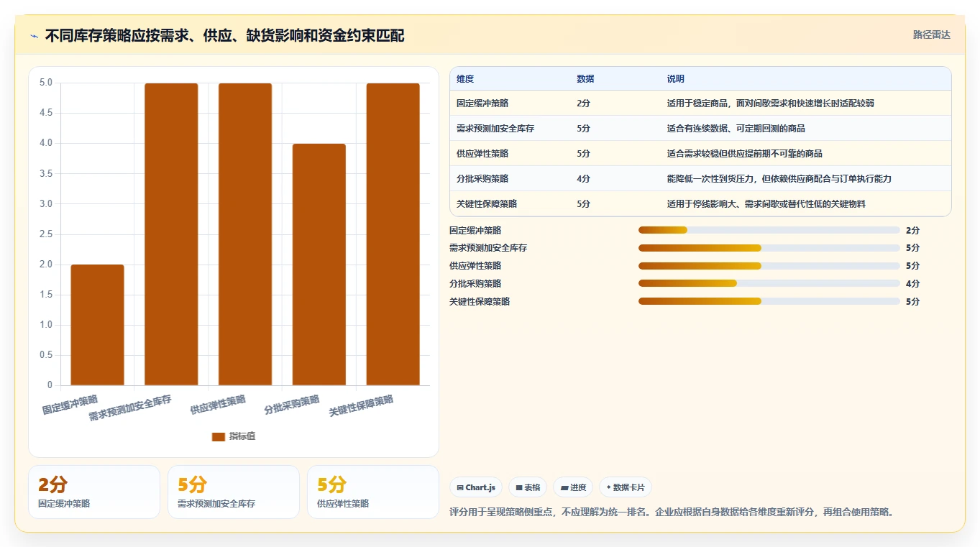Viewport: 980px width, 547px height.
Task: Click the 关键性保障策略 bar in the chart
Action: click(393, 234)
